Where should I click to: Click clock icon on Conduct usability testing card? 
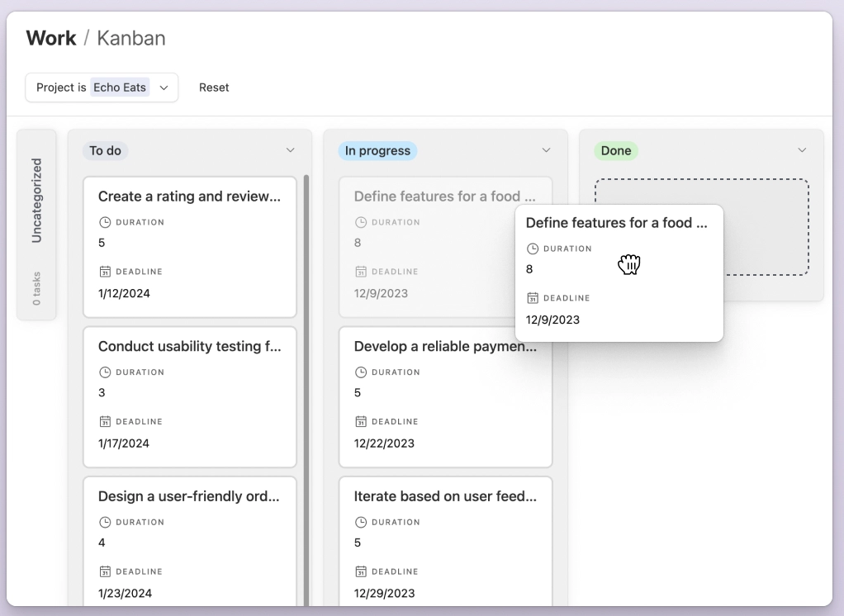[104, 372]
